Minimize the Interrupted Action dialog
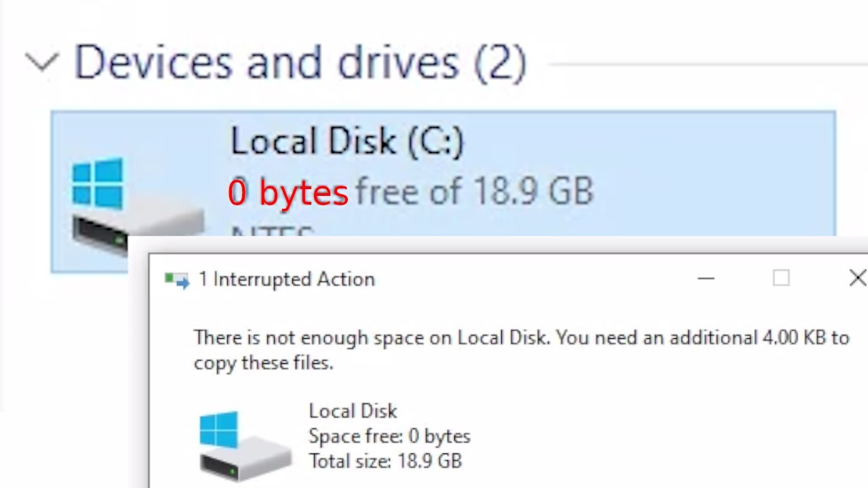Image resolution: width=868 pixels, height=488 pixels. point(706,278)
